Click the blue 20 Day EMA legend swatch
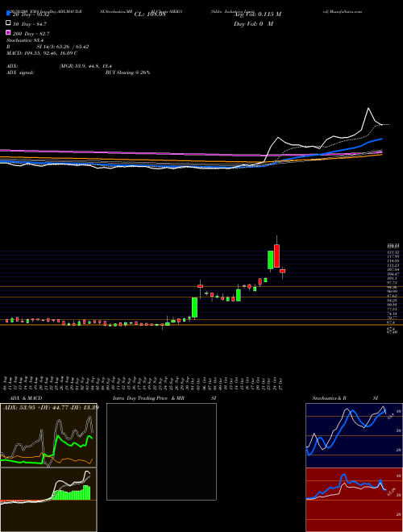 point(8,14)
